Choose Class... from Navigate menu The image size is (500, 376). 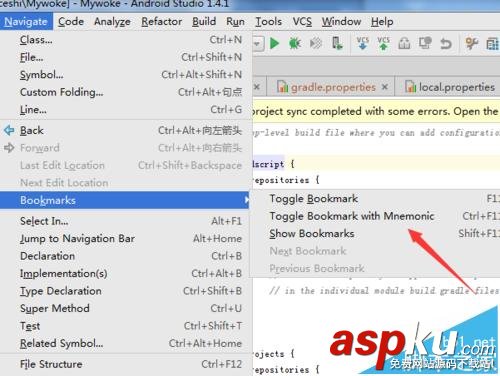[125, 40]
